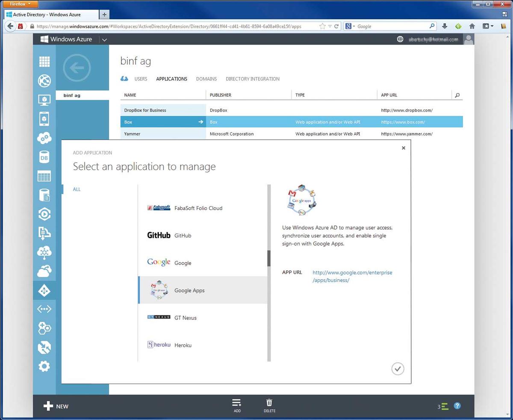
Task: Select Heroku in the application list
Action: tap(203, 345)
